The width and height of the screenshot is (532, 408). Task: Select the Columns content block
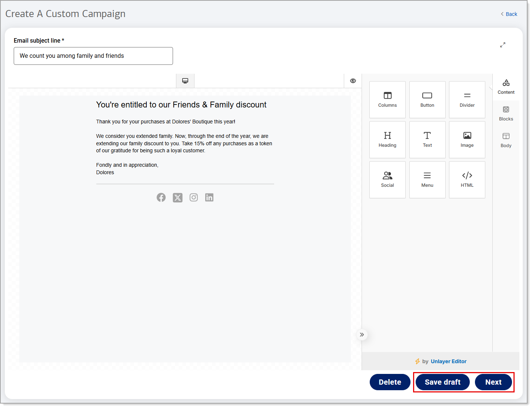[387, 100]
